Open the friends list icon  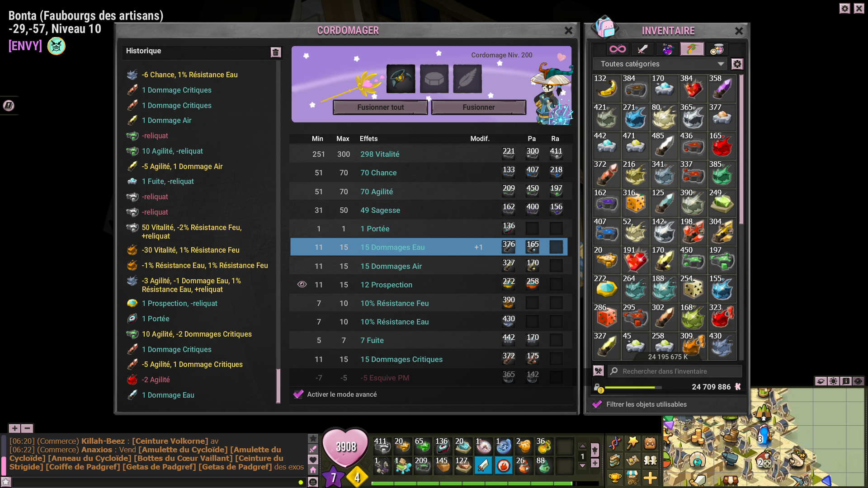650,460
